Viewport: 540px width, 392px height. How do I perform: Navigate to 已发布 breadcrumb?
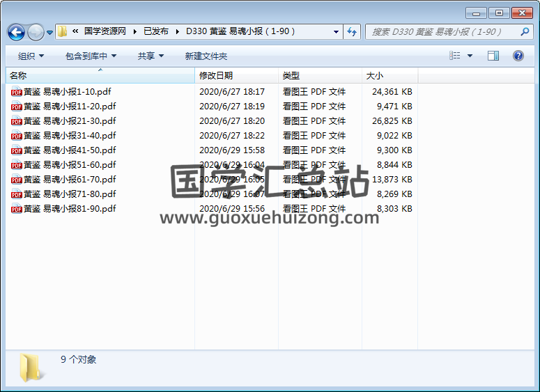click(156, 31)
